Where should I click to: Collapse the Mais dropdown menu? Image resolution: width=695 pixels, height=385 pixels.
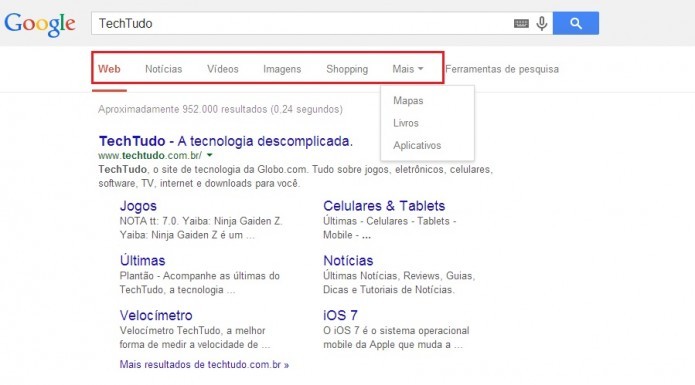pos(408,69)
